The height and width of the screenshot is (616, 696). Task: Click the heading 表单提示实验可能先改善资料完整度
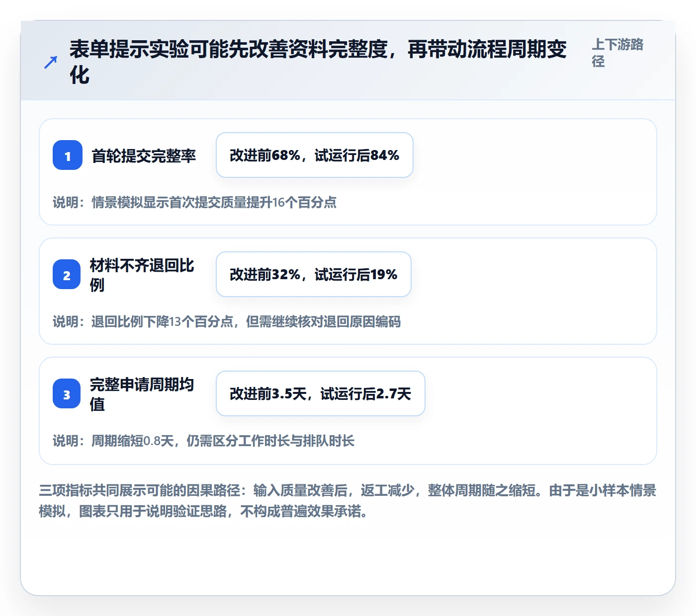click(318, 62)
